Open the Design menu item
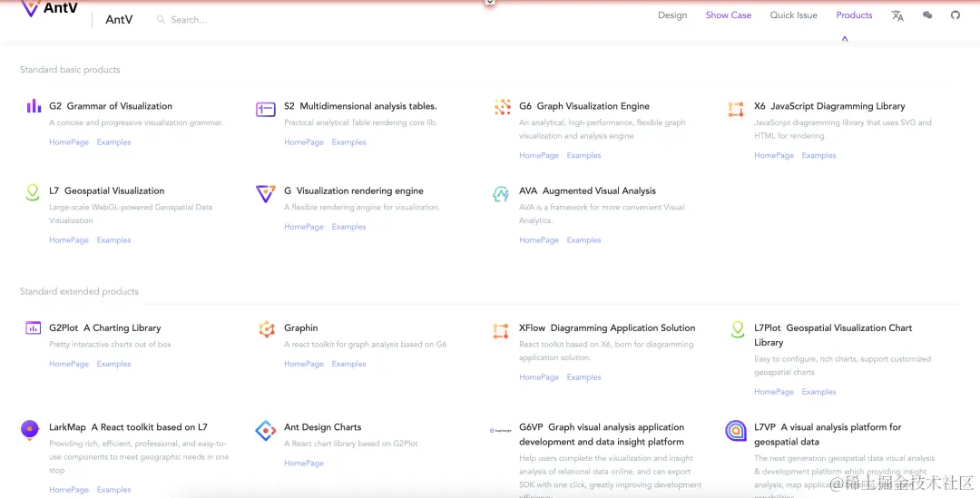 click(x=672, y=15)
